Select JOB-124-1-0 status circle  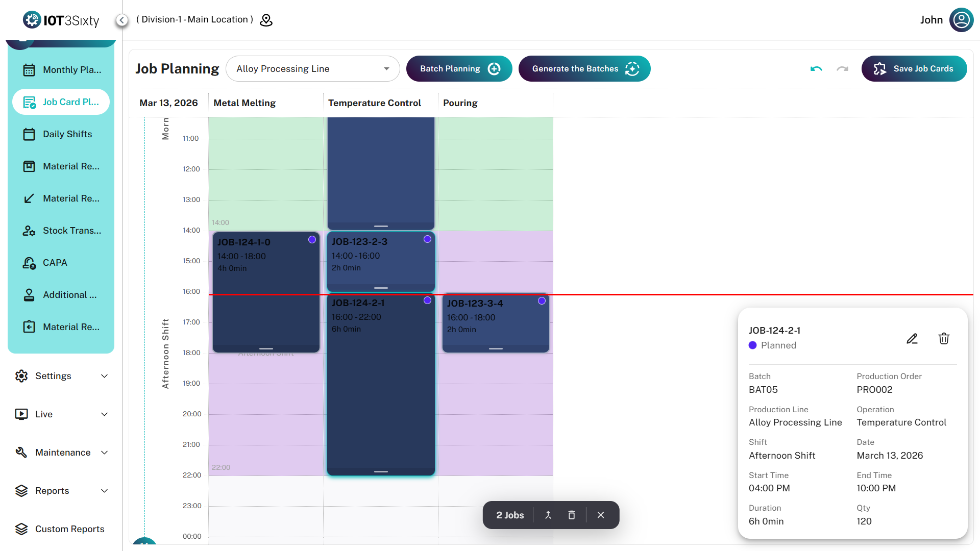pos(312,240)
